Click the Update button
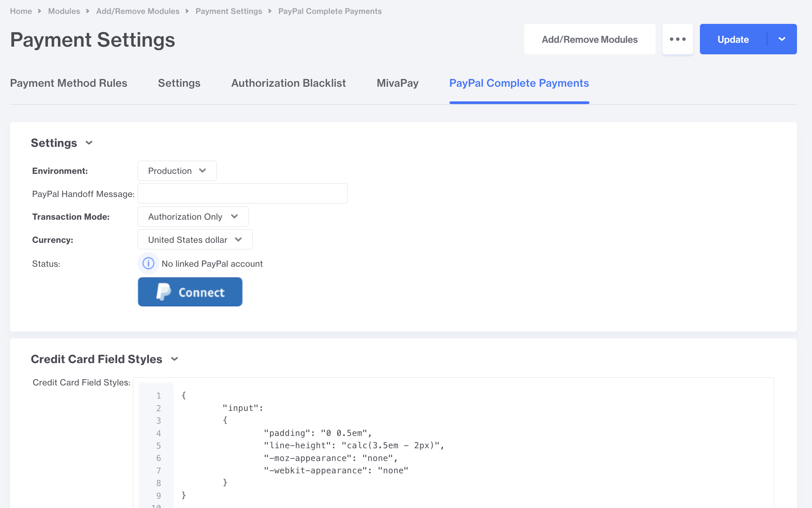 [x=733, y=39]
